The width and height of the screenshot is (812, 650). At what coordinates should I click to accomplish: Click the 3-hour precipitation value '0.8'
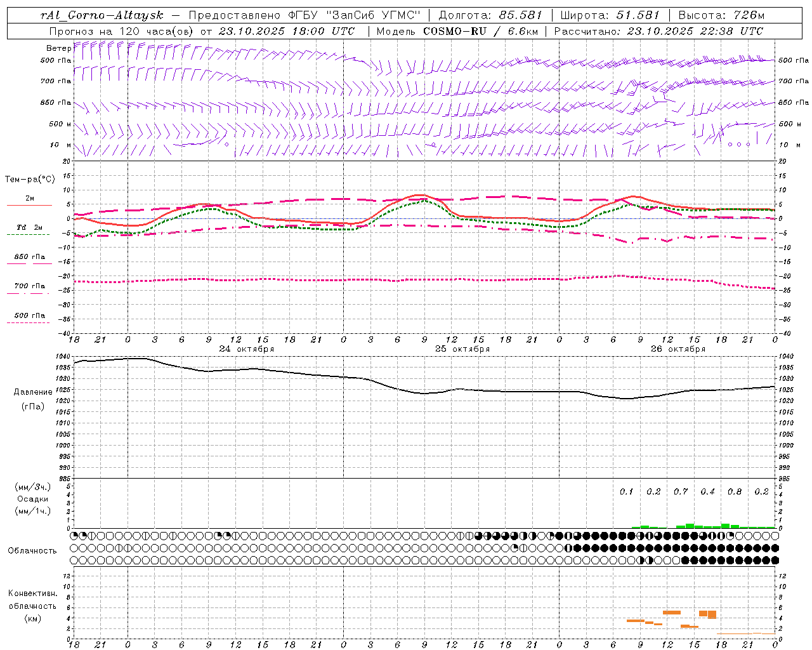coord(735,491)
